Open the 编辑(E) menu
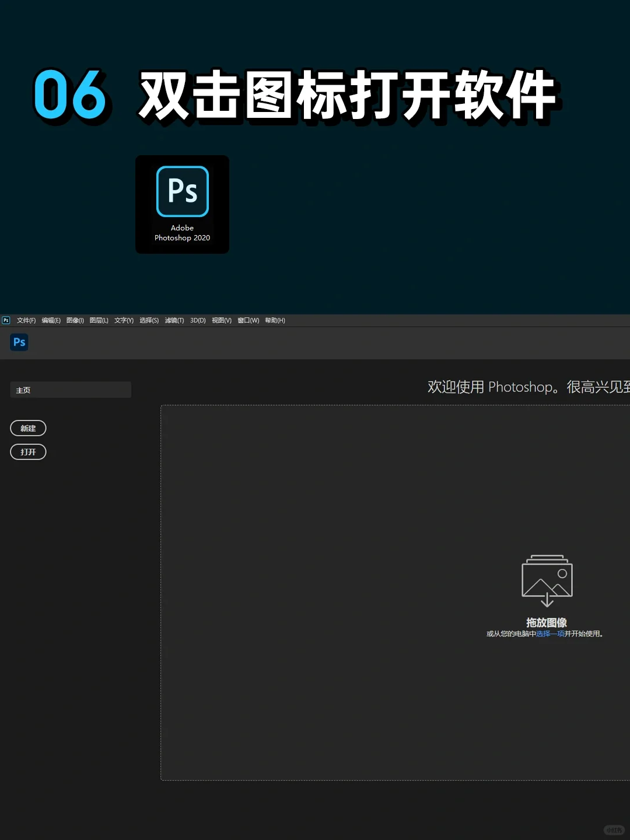This screenshot has width=630, height=840. point(51,320)
